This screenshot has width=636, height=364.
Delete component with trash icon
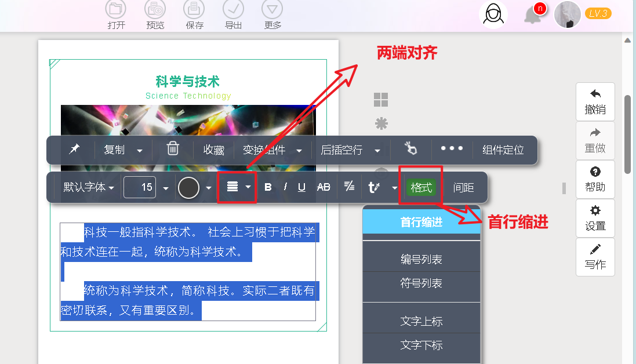pos(173,148)
